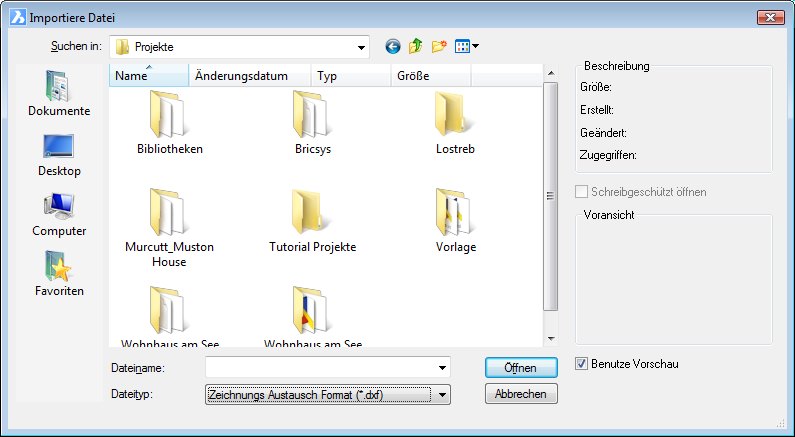This screenshot has width=795, height=437.
Task: Sort files by Änderungsdatum column
Action: (241, 76)
